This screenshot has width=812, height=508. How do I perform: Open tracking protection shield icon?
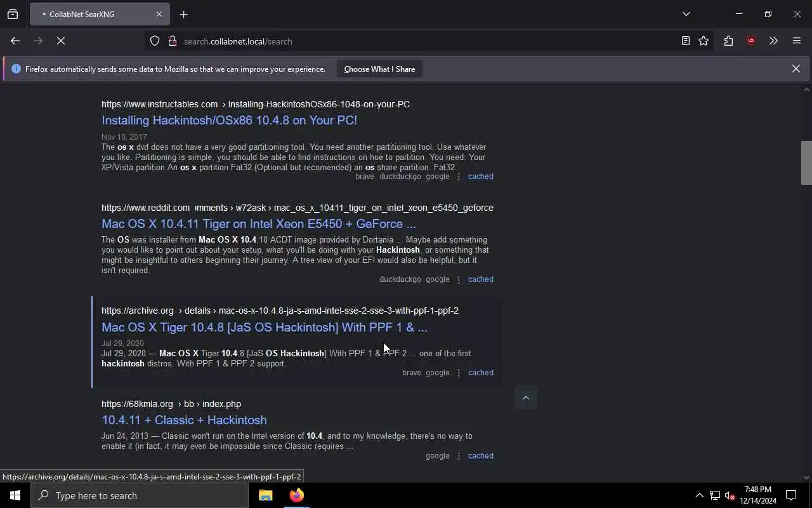pyautogui.click(x=155, y=41)
